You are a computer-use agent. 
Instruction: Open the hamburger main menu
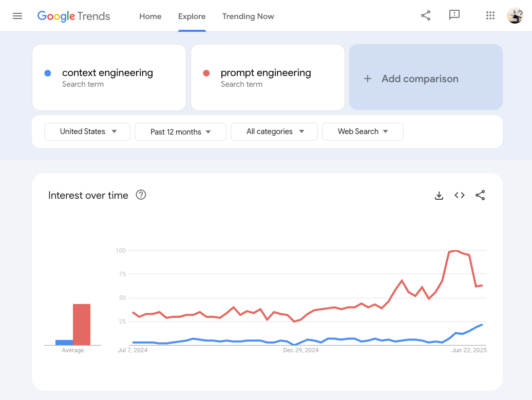pyautogui.click(x=17, y=16)
